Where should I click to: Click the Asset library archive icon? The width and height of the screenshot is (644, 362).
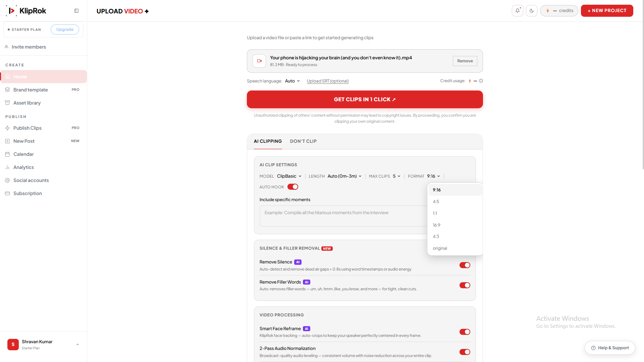(x=7, y=103)
